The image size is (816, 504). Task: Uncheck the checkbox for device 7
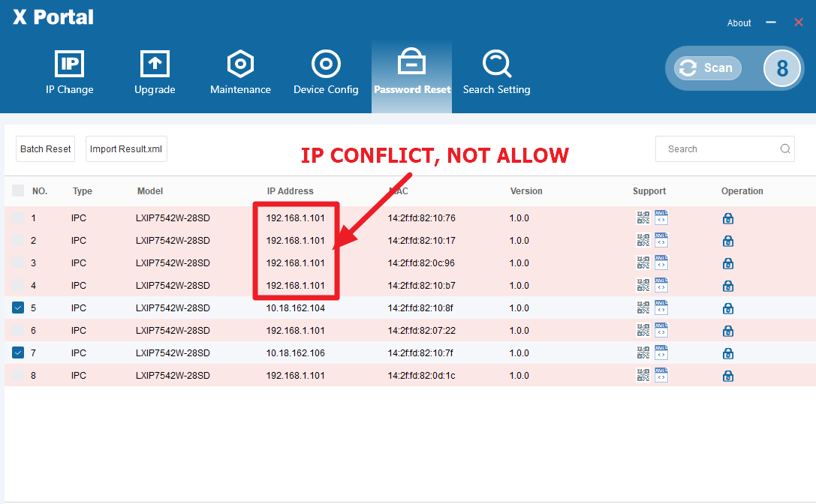[18, 352]
